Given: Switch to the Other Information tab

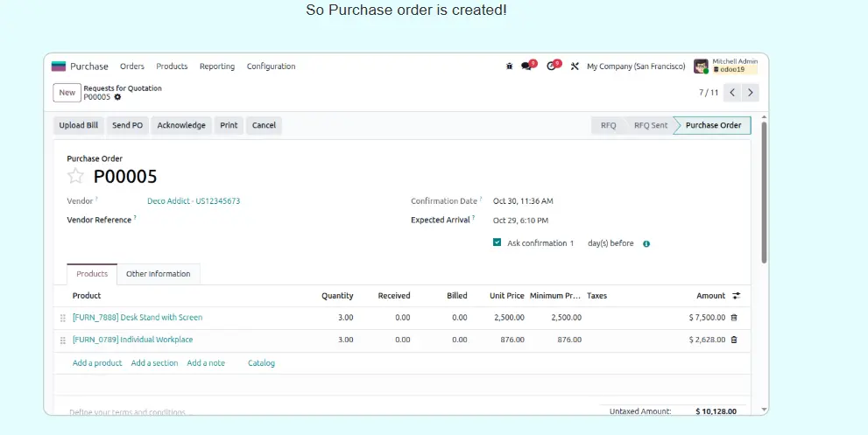Looking at the screenshot, I should (158, 274).
